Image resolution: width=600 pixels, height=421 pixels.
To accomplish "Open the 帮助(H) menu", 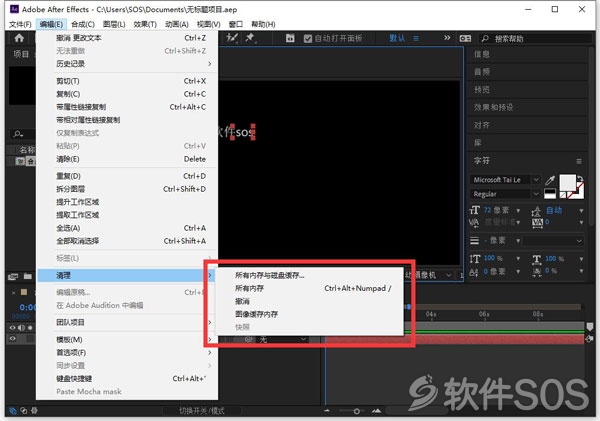I will coord(263,24).
